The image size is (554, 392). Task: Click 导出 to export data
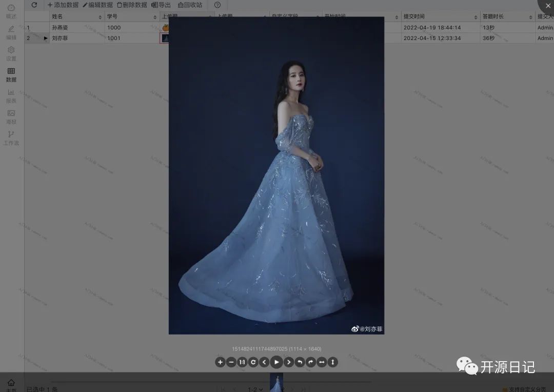tap(161, 5)
